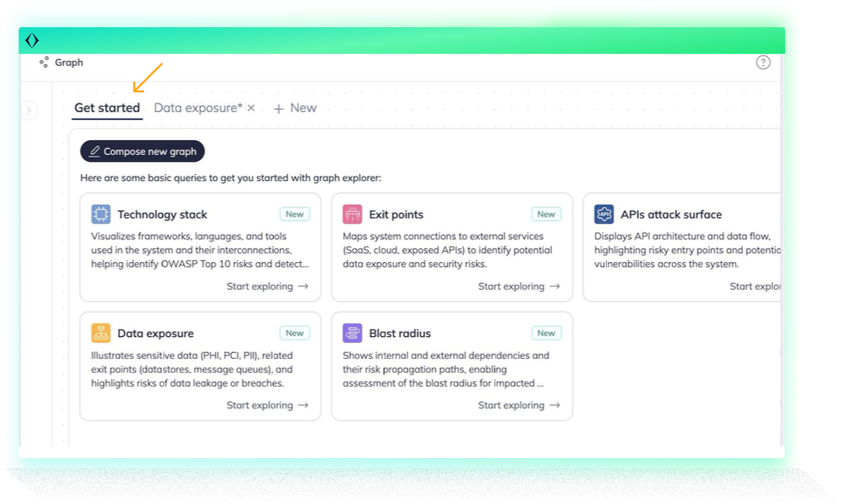Switch to the Get started tab
This screenshot has height=504, width=842.
106,108
